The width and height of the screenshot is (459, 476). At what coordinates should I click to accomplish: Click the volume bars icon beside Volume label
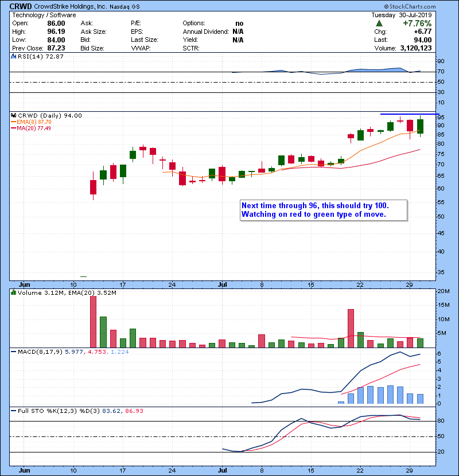tap(13, 292)
